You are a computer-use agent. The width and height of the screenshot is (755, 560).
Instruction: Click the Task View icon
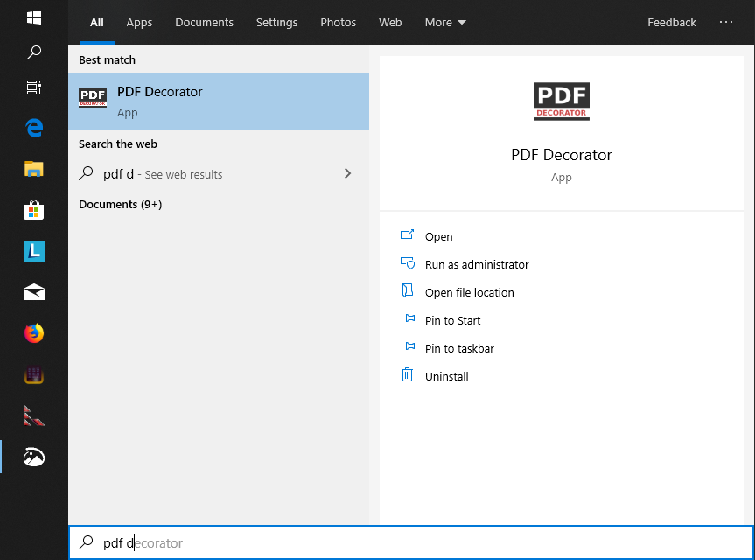pos(33,87)
